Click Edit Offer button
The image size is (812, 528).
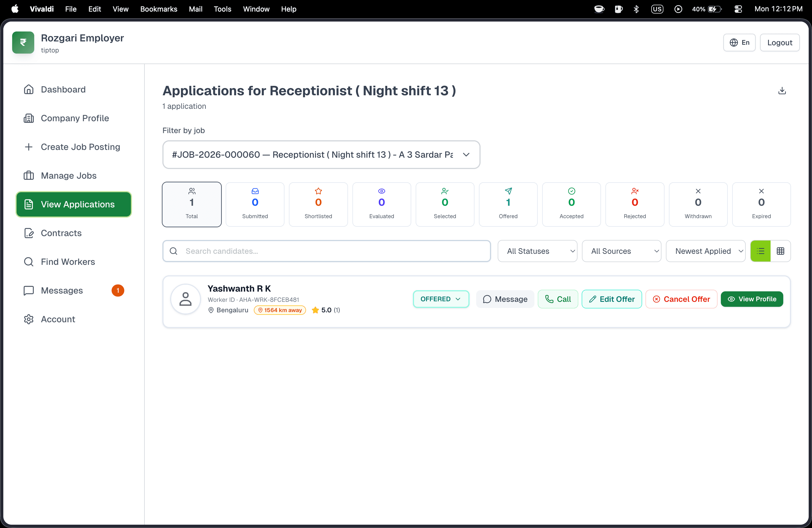(x=612, y=299)
